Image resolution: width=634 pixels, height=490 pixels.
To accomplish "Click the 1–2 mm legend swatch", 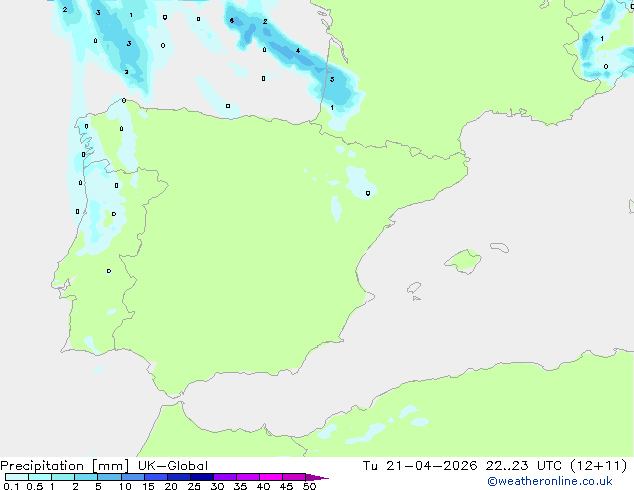I will tap(63, 477).
